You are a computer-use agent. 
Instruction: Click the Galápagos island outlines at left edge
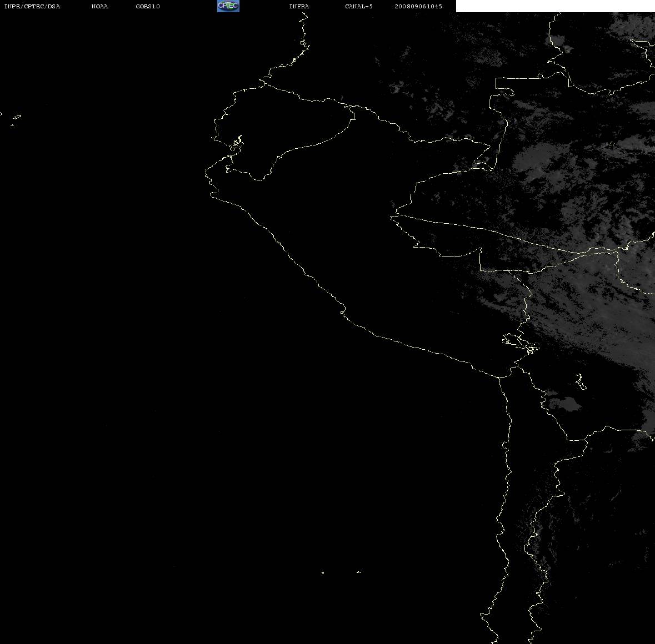pos(15,120)
